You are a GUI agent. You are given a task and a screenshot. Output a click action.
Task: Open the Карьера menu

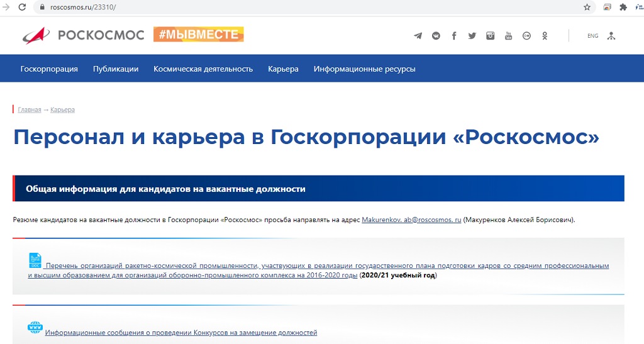(x=284, y=69)
